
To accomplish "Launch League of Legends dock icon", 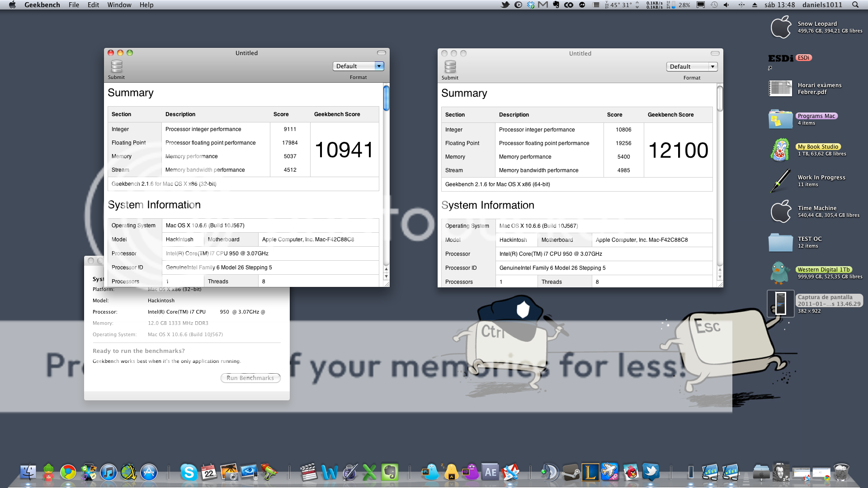I will 590,472.
